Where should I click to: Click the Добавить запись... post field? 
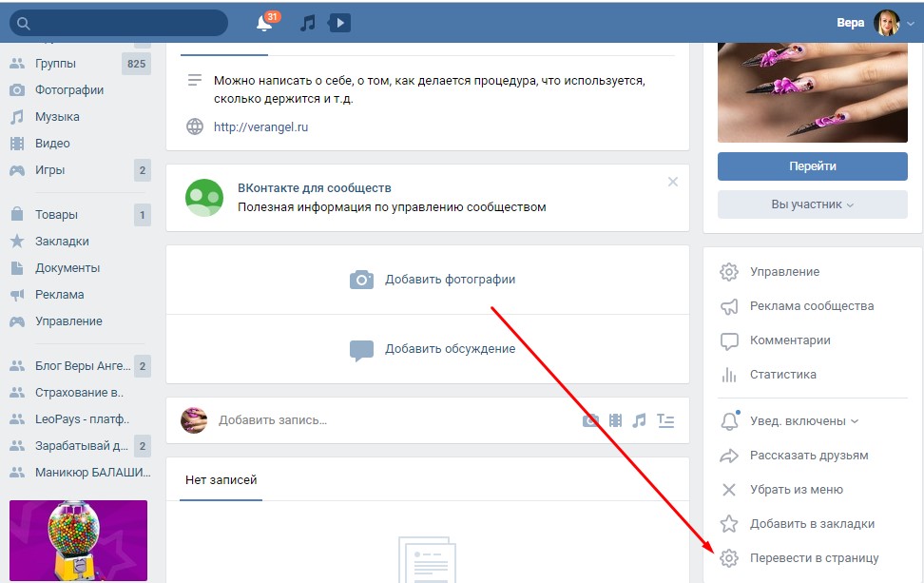click(x=273, y=420)
